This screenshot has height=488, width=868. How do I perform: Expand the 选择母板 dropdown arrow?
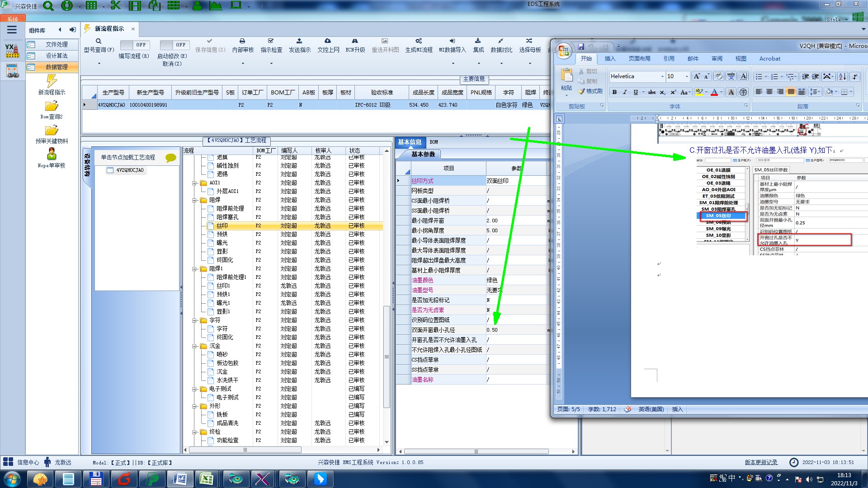point(530,63)
